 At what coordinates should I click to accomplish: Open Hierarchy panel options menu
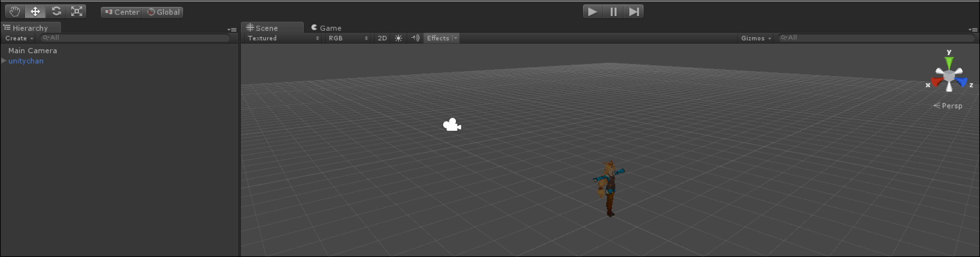pyautogui.click(x=232, y=29)
